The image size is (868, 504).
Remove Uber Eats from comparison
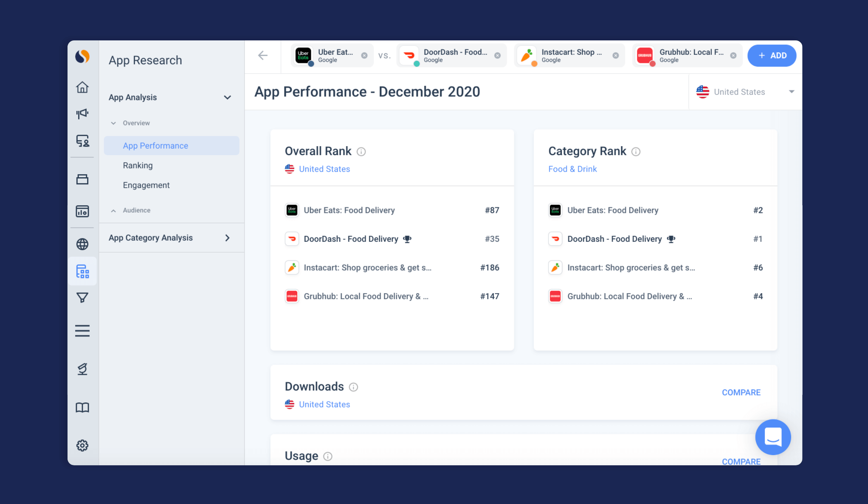click(364, 55)
